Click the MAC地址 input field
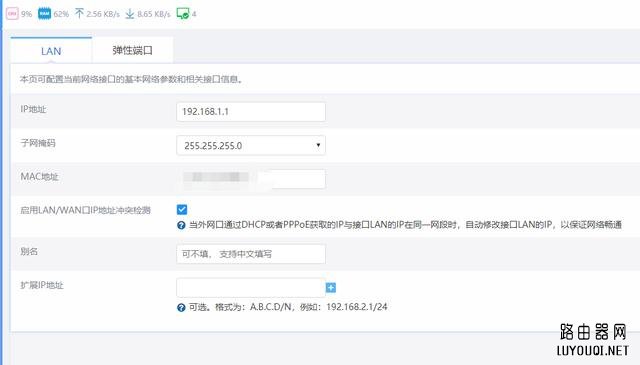 tap(251, 179)
